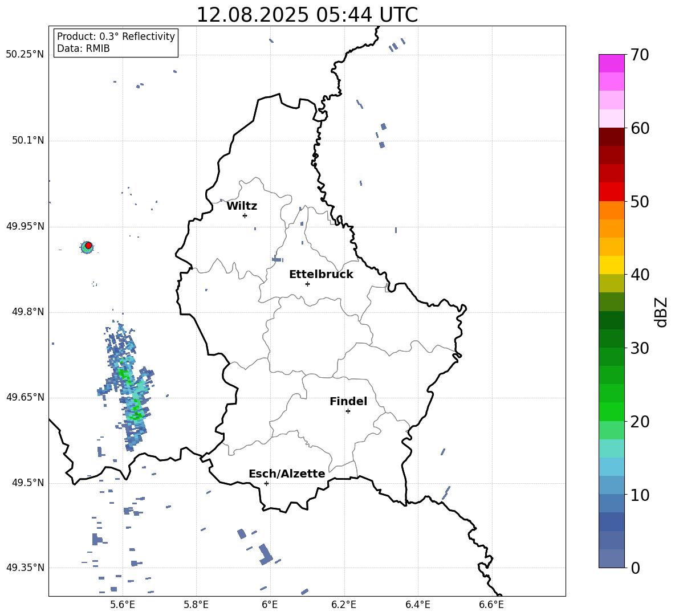This screenshot has height=616, width=675.
Task: Click the large blue echo patch near 6°E south
Action: [x=266, y=554]
